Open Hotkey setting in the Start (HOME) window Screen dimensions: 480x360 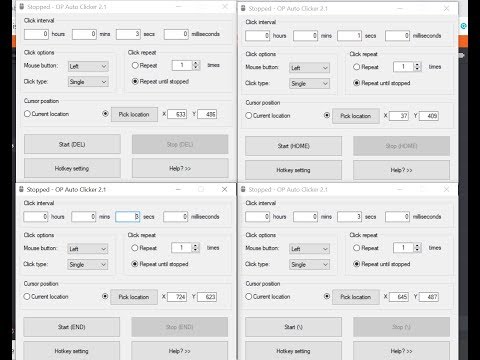click(x=293, y=170)
